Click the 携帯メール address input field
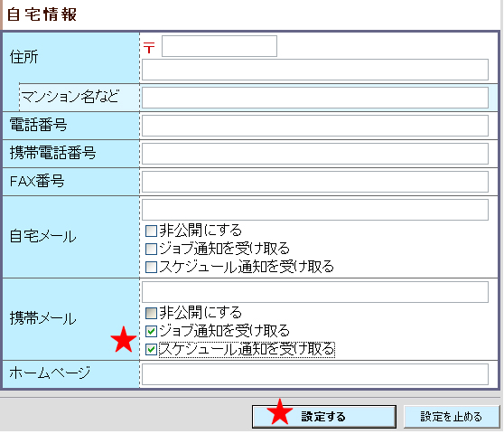 pyautogui.click(x=315, y=292)
